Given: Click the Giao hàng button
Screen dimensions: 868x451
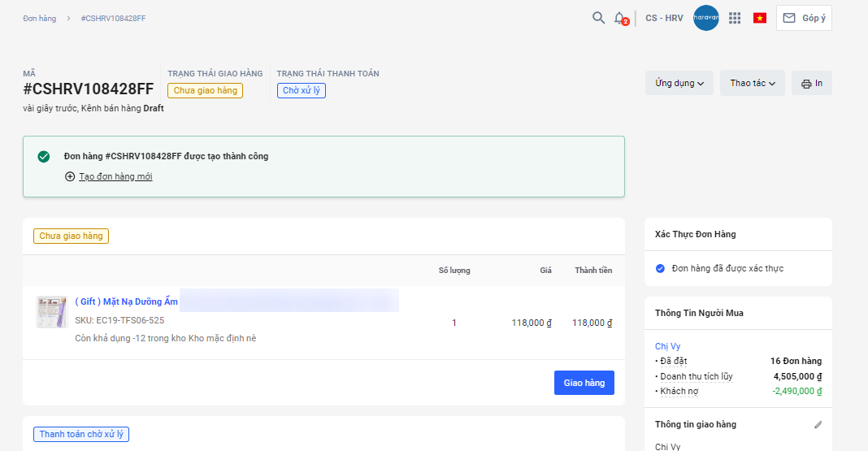Looking at the screenshot, I should coord(584,383).
